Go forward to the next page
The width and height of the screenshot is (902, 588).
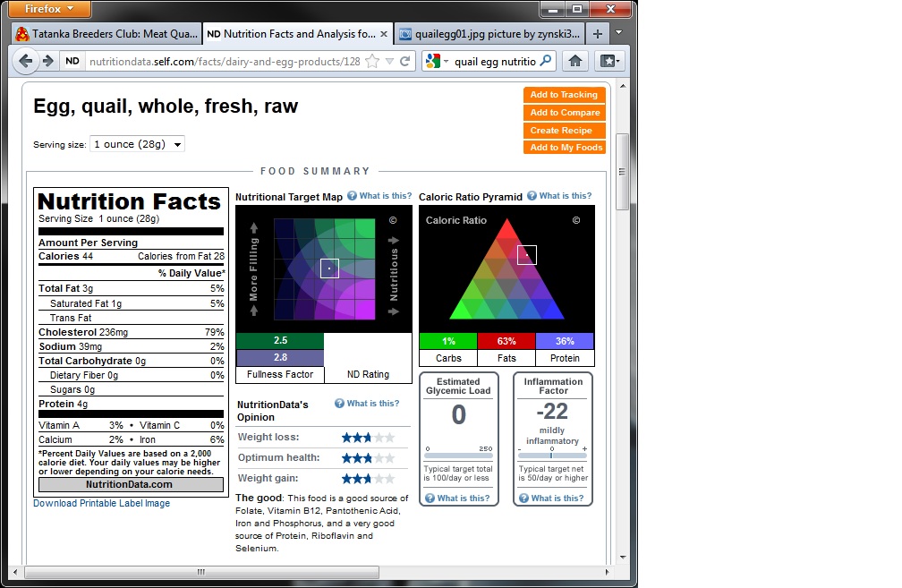pyautogui.click(x=48, y=61)
